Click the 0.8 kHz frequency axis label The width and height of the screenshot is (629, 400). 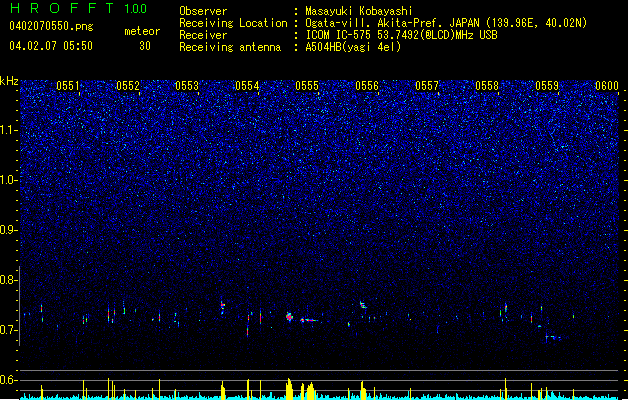[x=9, y=280]
